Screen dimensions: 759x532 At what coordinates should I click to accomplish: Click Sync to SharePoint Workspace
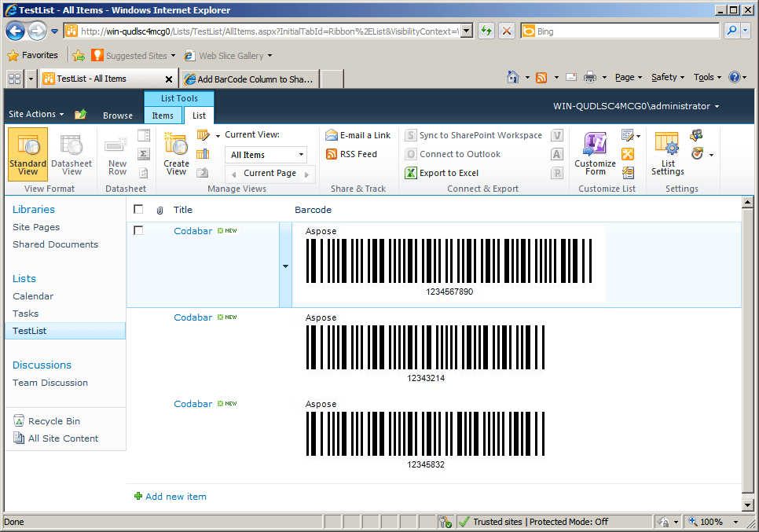click(x=474, y=135)
